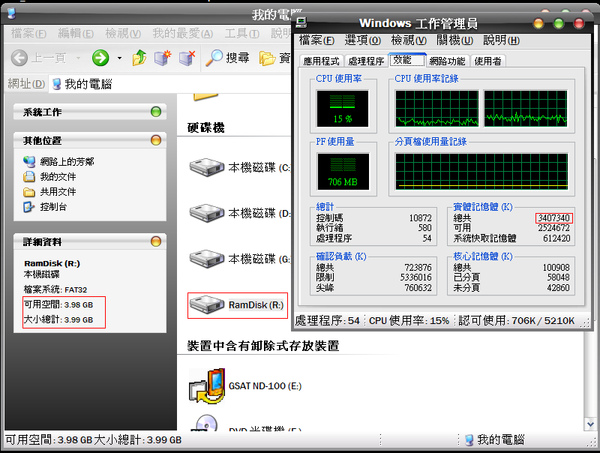Select the 本機磁碟 (C:) drive icon
Screen dimensions: 600x453
pos(207,167)
